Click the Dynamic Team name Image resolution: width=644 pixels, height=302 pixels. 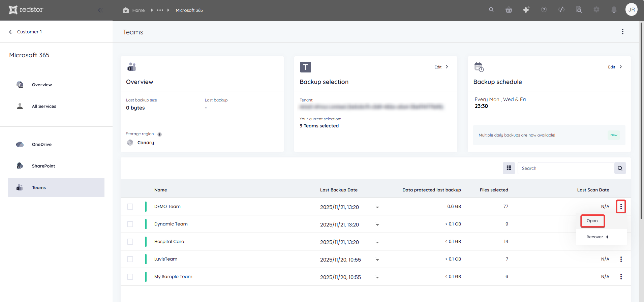171,224
